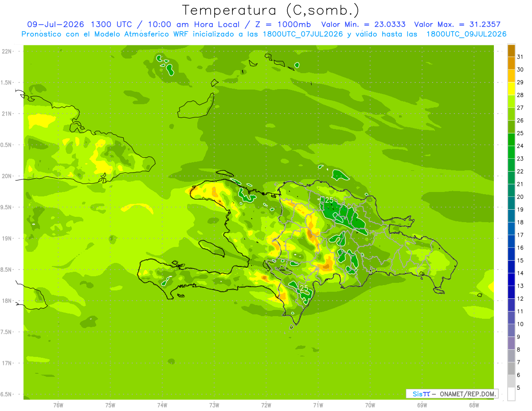Click the 17N latitude axis label
532x411 pixels.
tap(8, 364)
